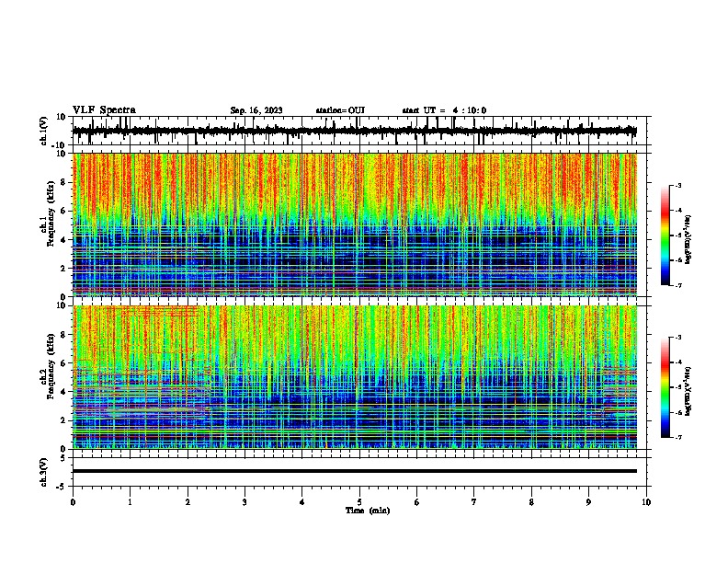Select the "Sep. 16, 2023" date text

(x=256, y=110)
